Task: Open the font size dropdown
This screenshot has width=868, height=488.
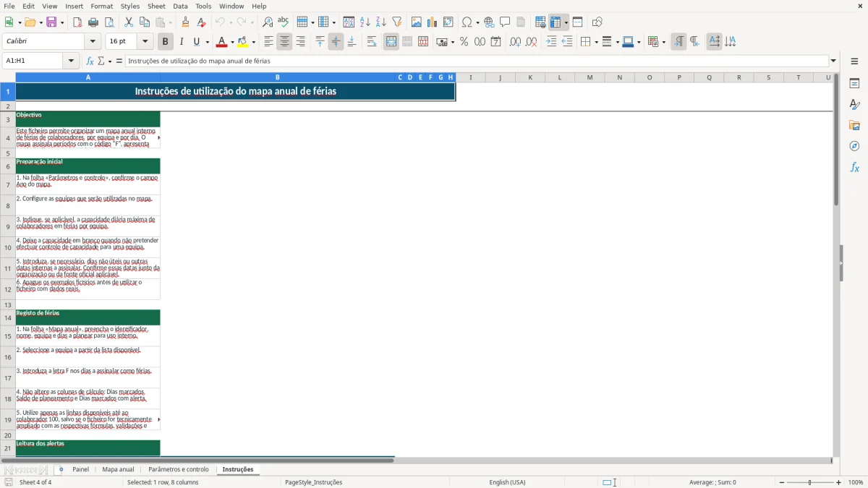Action: point(145,42)
